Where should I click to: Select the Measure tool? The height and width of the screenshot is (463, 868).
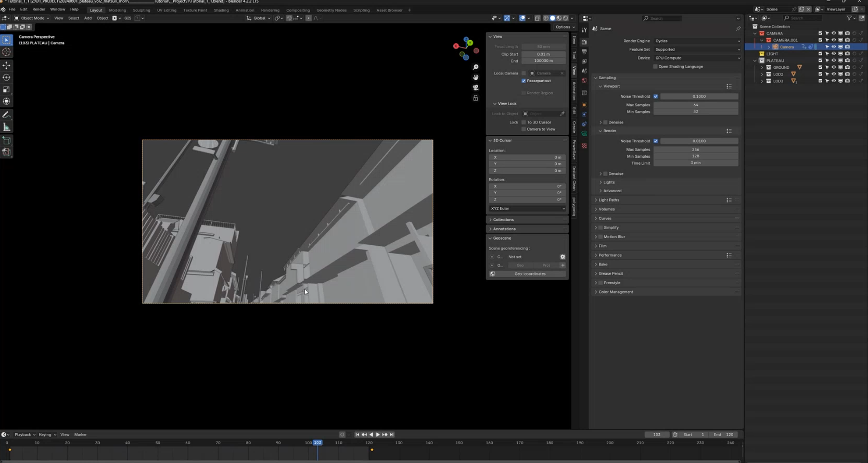point(6,127)
